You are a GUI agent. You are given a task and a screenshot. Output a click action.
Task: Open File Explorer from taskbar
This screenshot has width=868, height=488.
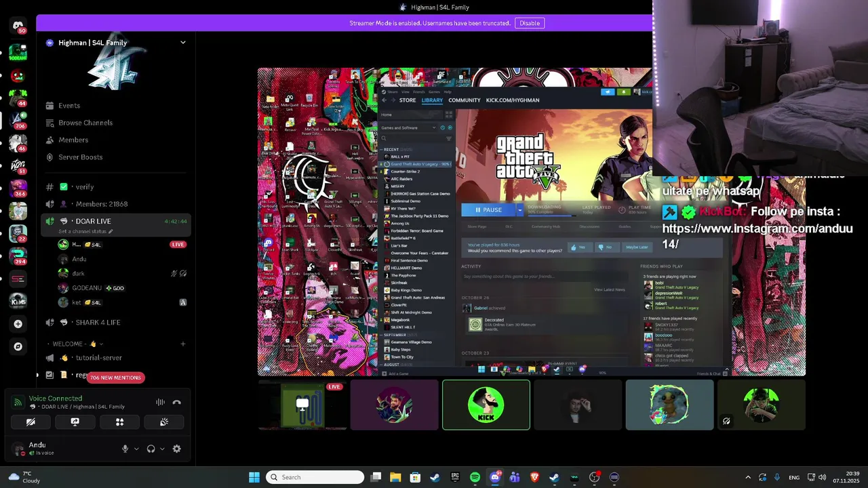click(x=395, y=477)
